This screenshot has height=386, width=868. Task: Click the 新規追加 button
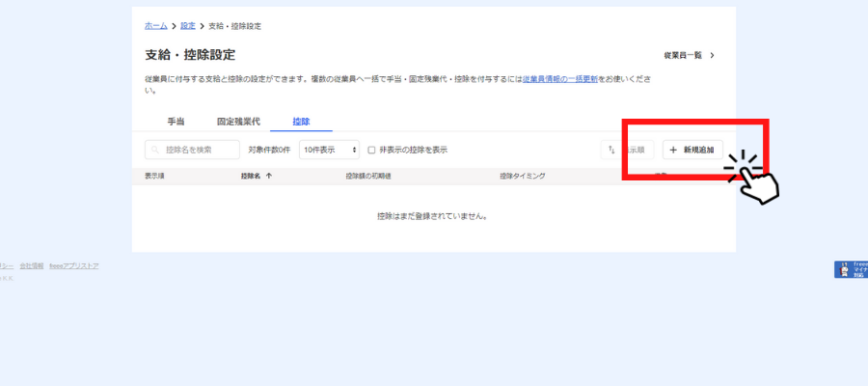tap(692, 151)
